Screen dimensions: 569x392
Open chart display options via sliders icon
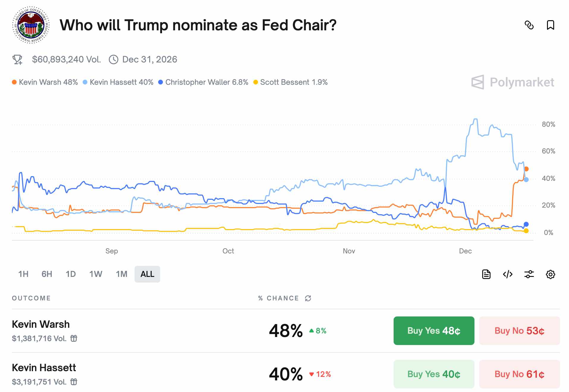click(x=529, y=274)
